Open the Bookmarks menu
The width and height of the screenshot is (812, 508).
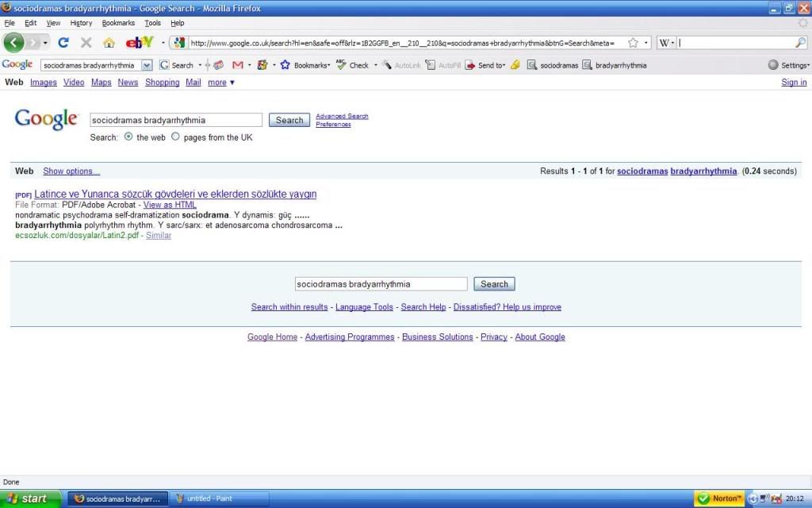tap(118, 23)
